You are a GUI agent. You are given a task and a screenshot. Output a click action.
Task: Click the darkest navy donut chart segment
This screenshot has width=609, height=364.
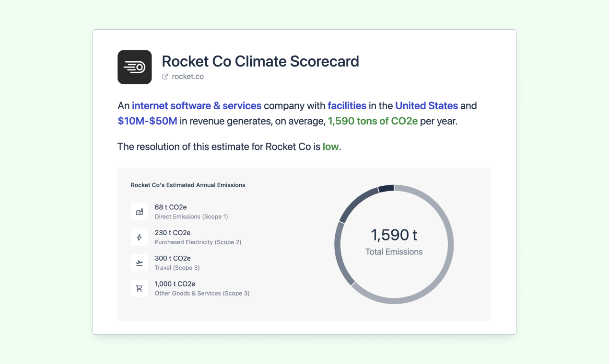pos(386,189)
